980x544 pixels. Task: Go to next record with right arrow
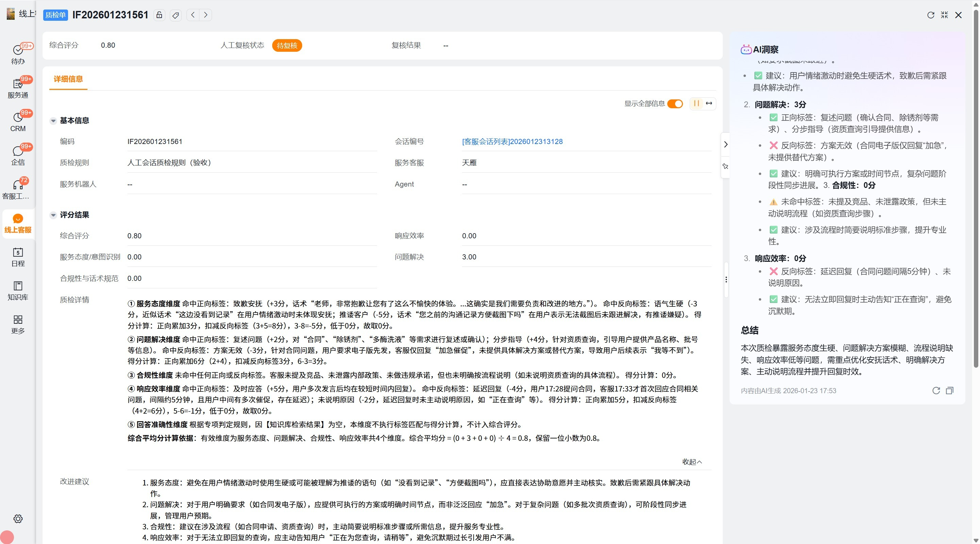[206, 15]
